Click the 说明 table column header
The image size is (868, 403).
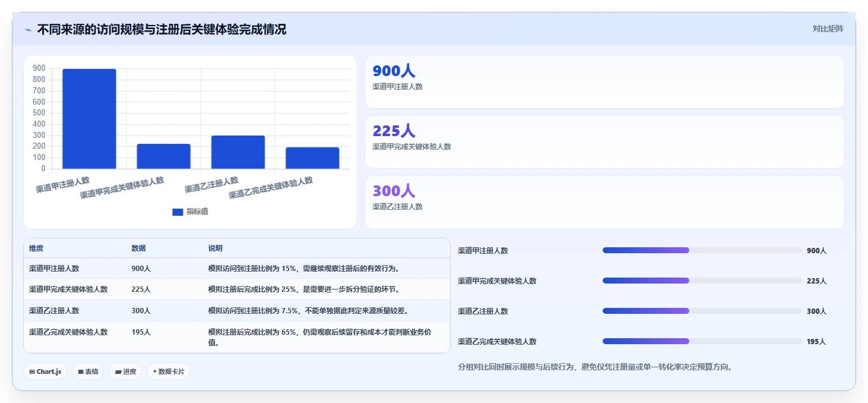click(x=216, y=248)
